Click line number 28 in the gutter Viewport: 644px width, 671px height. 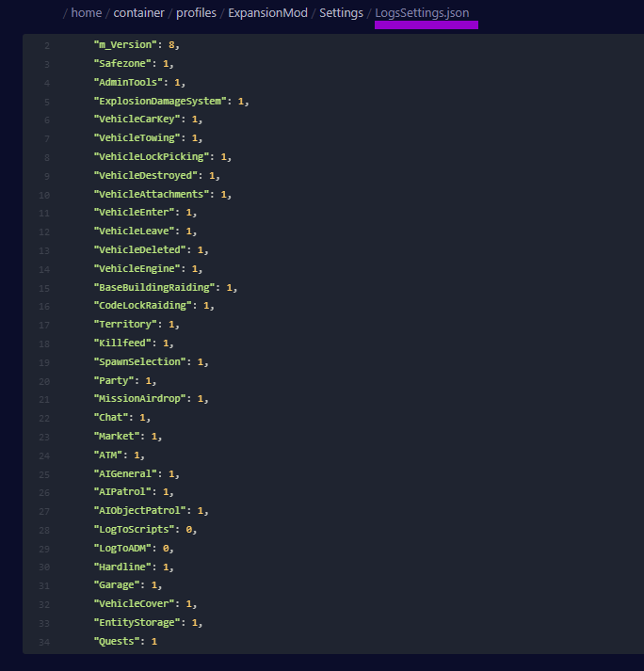(45, 530)
